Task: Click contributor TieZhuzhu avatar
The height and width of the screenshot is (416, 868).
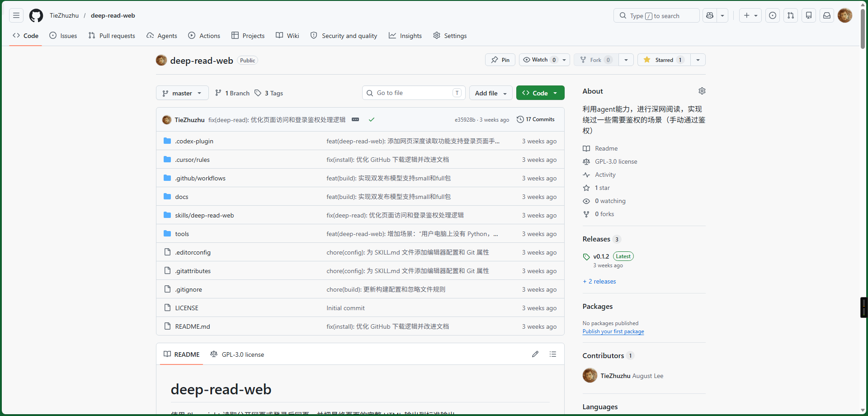Action: coord(590,375)
